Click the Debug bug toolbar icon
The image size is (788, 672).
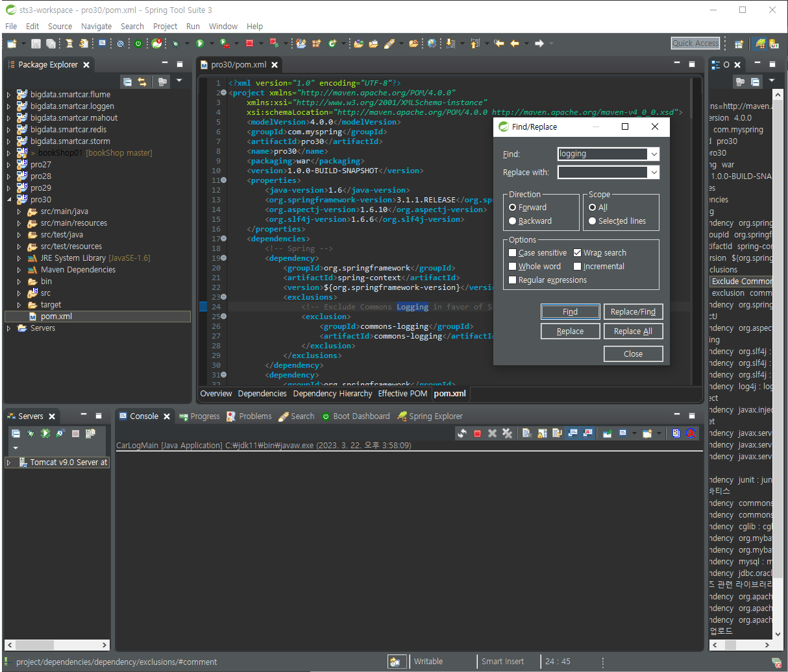(176, 43)
